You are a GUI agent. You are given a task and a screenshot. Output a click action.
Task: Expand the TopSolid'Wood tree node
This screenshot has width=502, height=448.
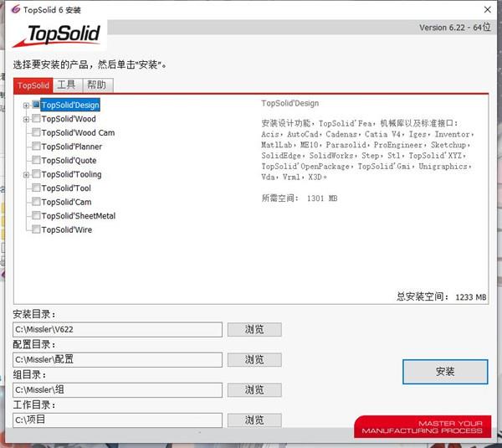(x=26, y=119)
